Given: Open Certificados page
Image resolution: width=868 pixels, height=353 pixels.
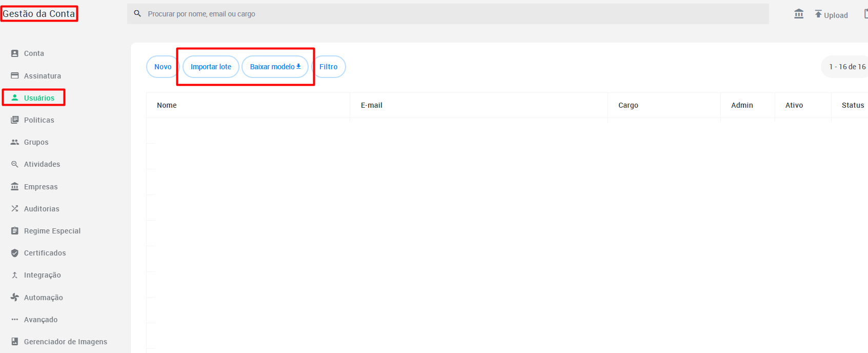Looking at the screenshot, I should pyautogui.click(x=45, y=253).
